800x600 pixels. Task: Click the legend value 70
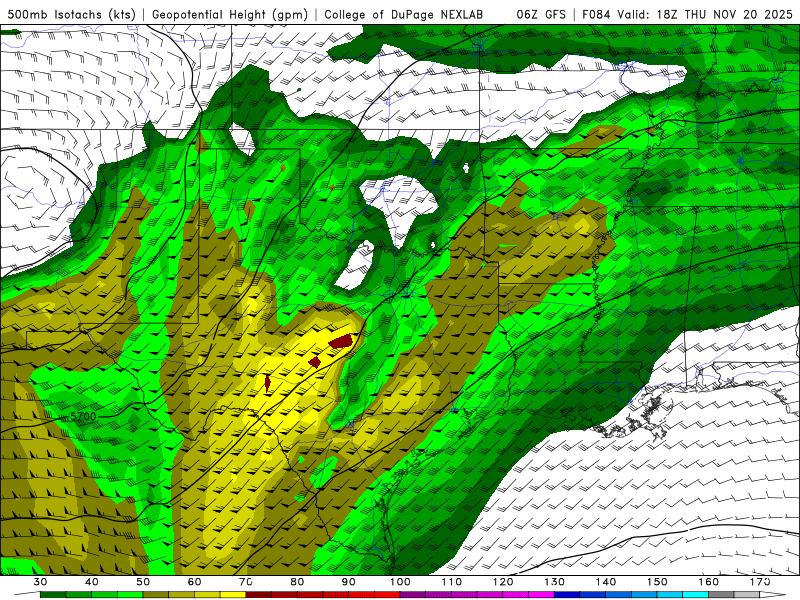pyautogui.click(x=246, y=582)
